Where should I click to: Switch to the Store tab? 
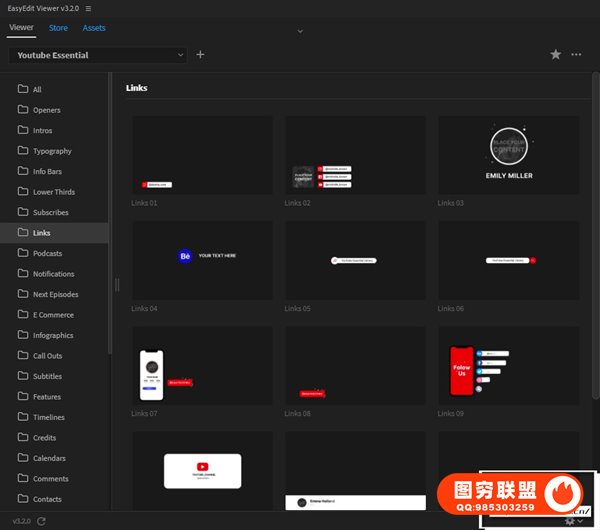pos(58,28)
